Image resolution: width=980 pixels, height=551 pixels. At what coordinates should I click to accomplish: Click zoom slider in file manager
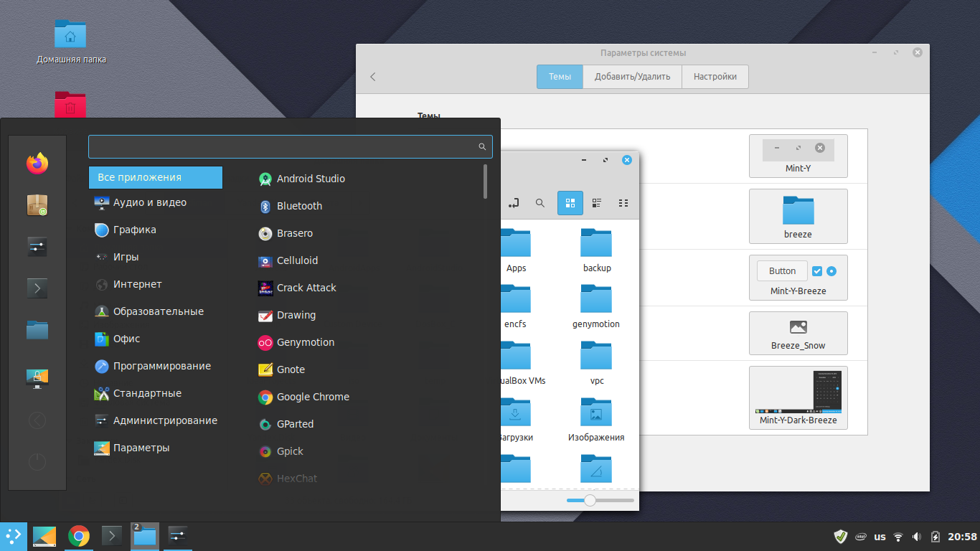click(600, 500)
